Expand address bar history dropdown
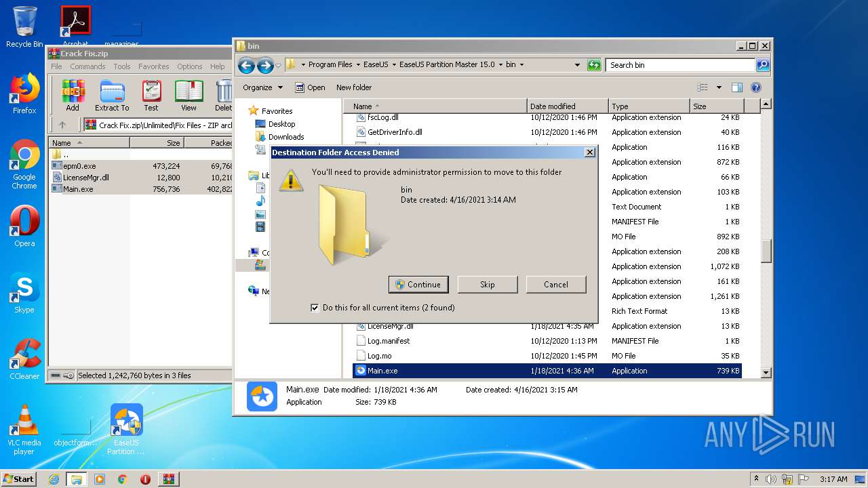Screen dimensions: 868x488 [577, 65]
